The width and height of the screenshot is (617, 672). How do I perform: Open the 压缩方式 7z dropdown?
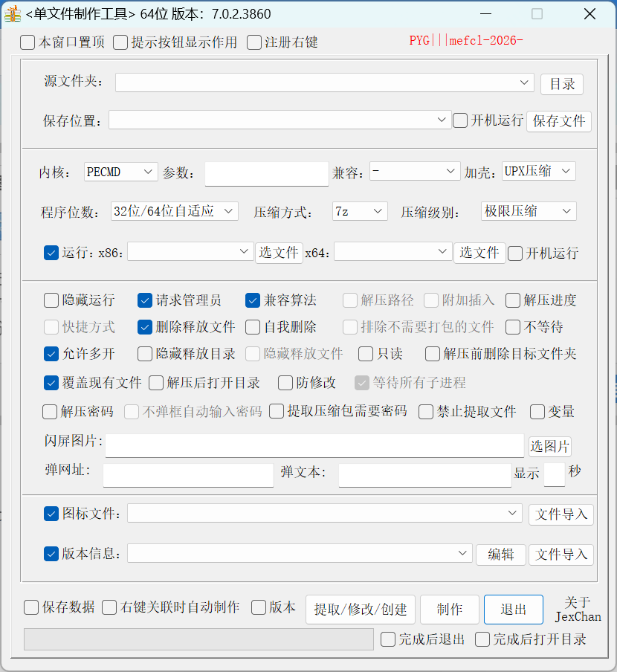(x=360, y=211)
